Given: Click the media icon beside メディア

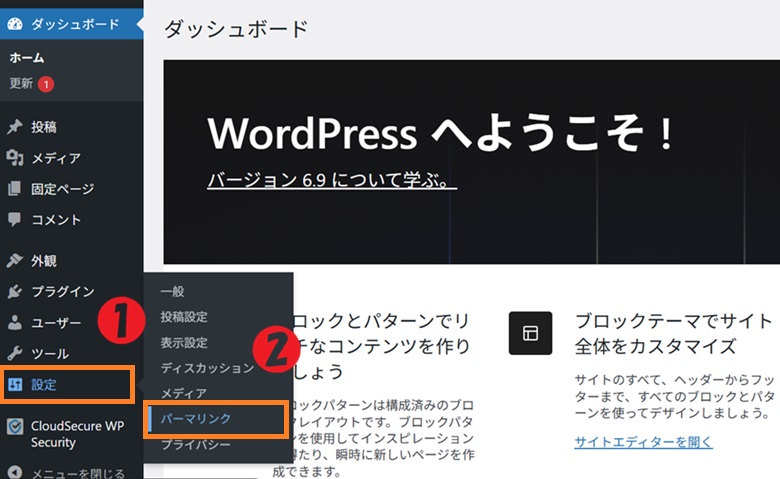Looking at the screenshot, I should pos(15,158).
